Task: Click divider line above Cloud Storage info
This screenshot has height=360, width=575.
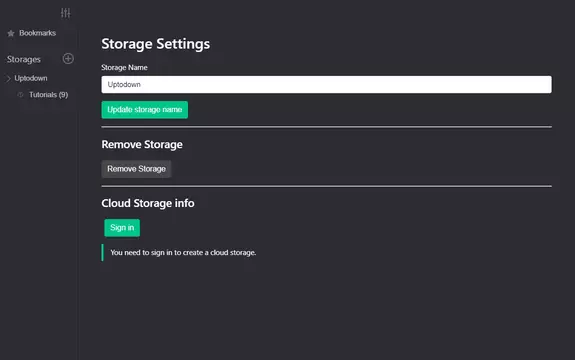Action: [326, 186]
